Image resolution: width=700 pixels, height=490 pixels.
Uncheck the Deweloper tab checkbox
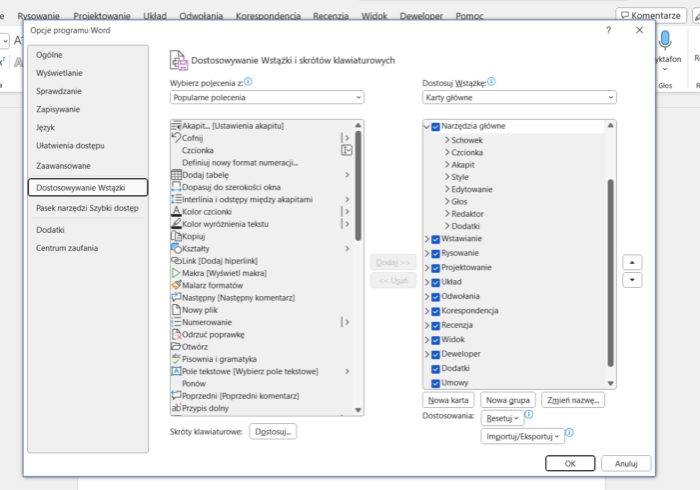435,354
